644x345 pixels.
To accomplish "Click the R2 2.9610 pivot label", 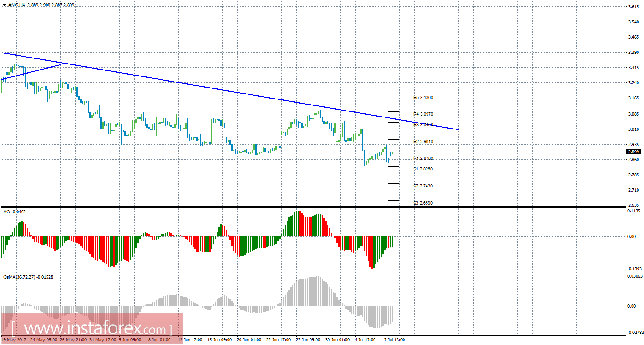I will click(423, 141).
